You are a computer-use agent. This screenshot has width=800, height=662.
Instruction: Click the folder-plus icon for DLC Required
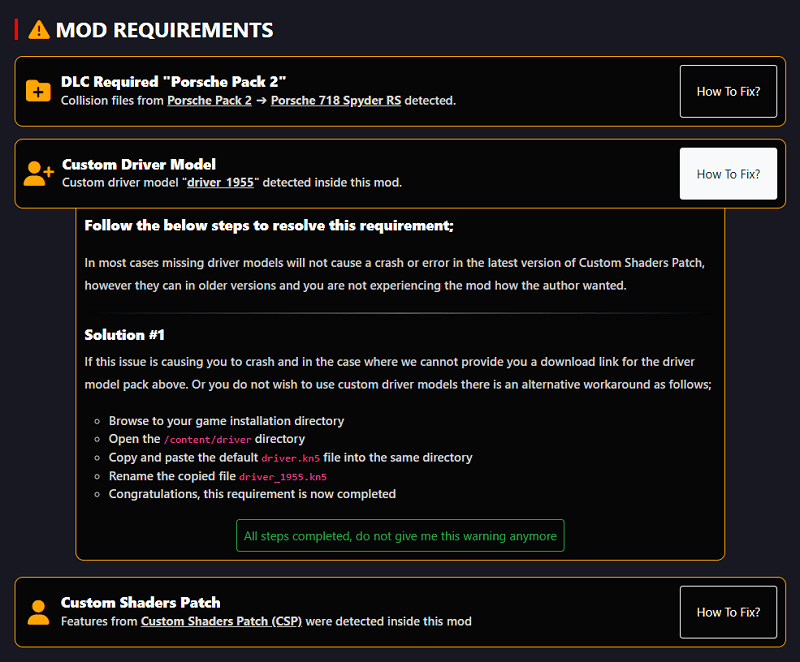[x=39, y=91]
